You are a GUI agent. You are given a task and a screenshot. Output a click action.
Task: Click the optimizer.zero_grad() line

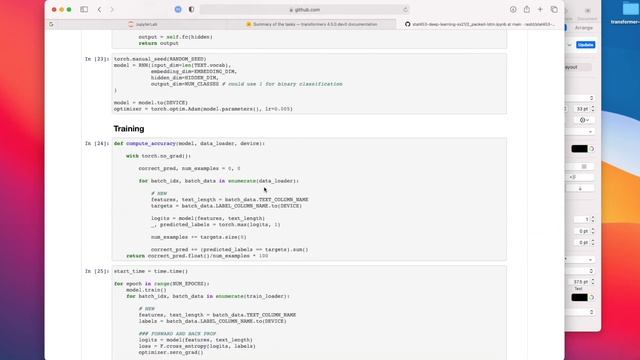171,352
